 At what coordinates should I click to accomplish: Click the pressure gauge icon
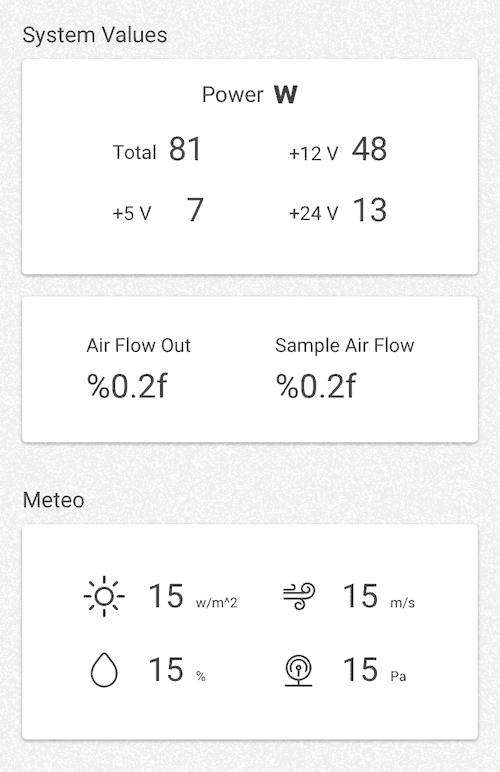[299, 671]
